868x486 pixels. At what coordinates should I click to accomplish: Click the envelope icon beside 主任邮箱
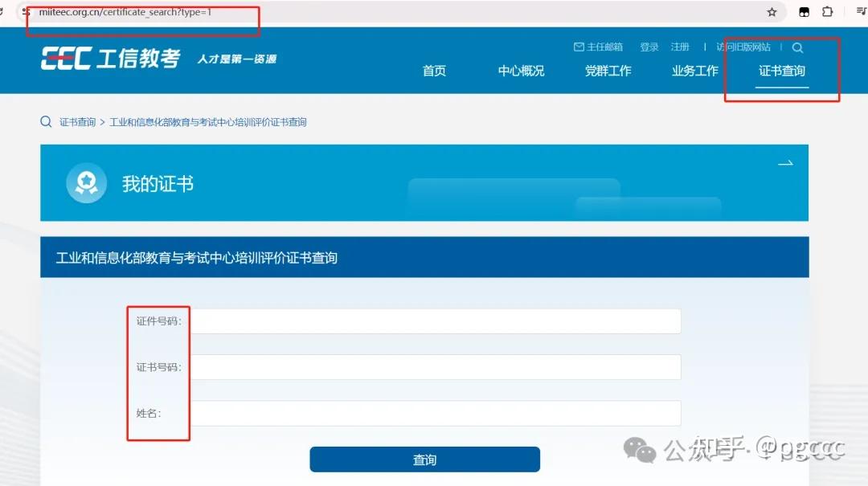point(579,47)
